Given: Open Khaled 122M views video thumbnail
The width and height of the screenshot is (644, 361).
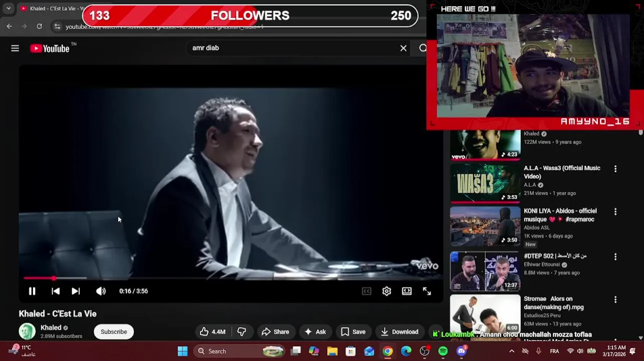Looking at the screenshot, I should [485, 145].
